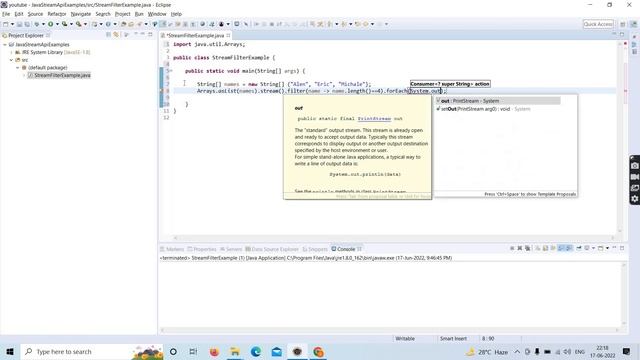
Task: Switch to the Snippets tab
Action: click(315, 249)
